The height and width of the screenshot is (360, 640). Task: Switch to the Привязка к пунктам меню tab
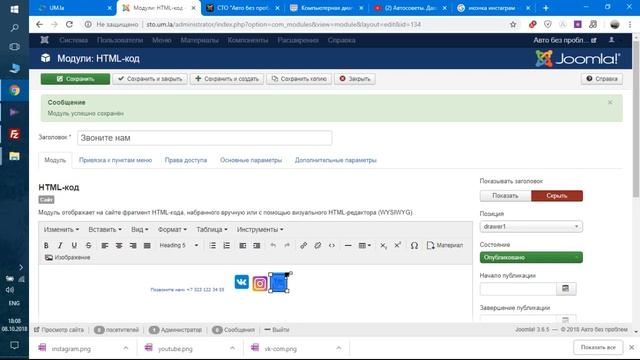coord(116,160)
